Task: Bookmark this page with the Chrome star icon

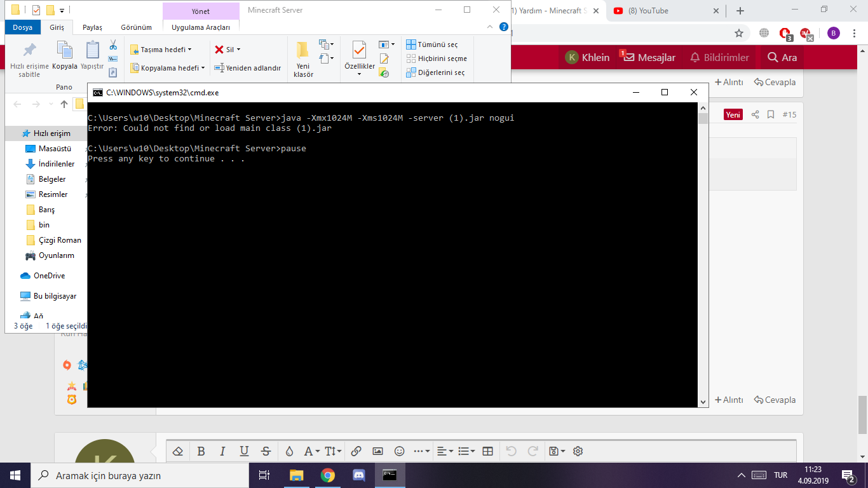Action: pyautogui.click(x=738, y=33)
